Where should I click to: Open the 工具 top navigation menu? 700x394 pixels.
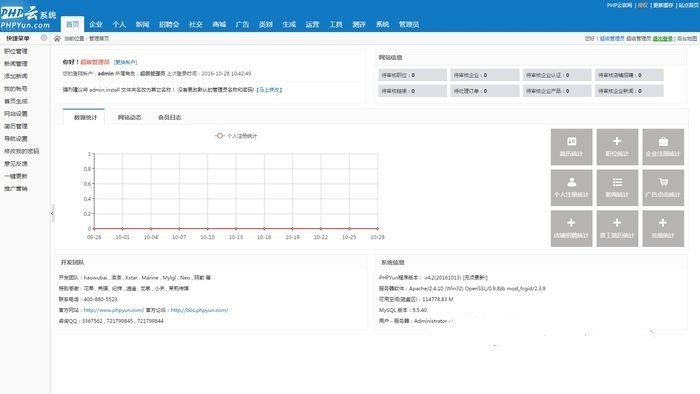click(336, 25)
